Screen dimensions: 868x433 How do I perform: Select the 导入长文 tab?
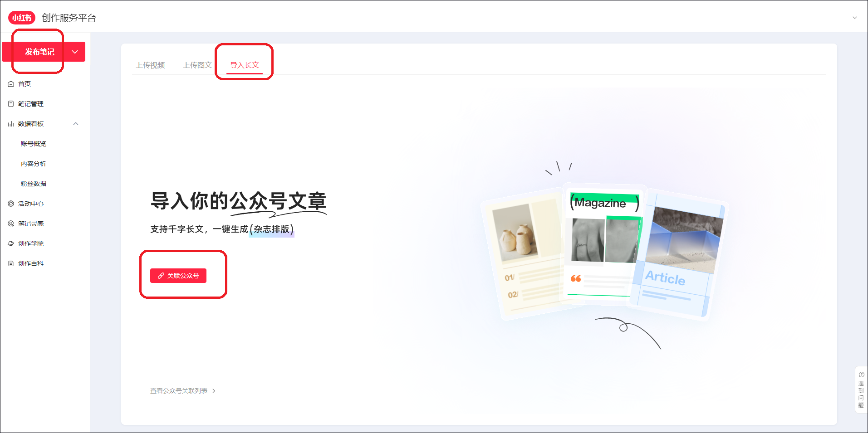pyautogui.click(x=245, y=65)
